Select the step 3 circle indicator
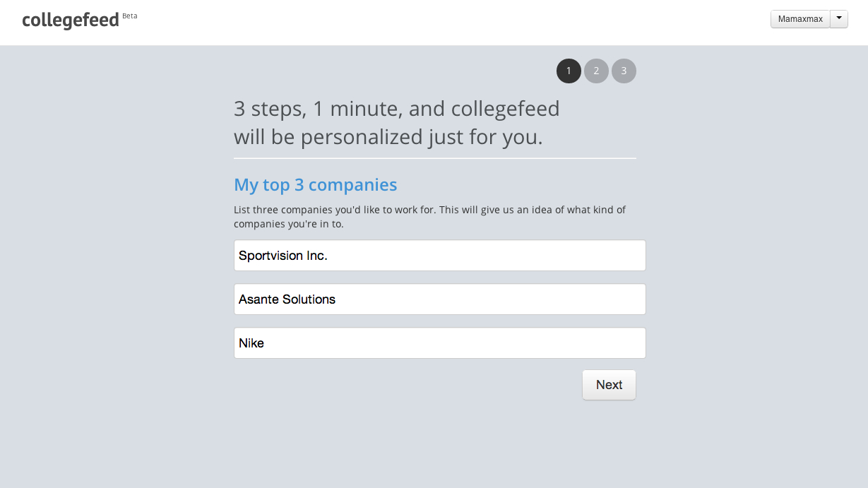The height and width of the screenshot is (488, 868). [624, 71]
